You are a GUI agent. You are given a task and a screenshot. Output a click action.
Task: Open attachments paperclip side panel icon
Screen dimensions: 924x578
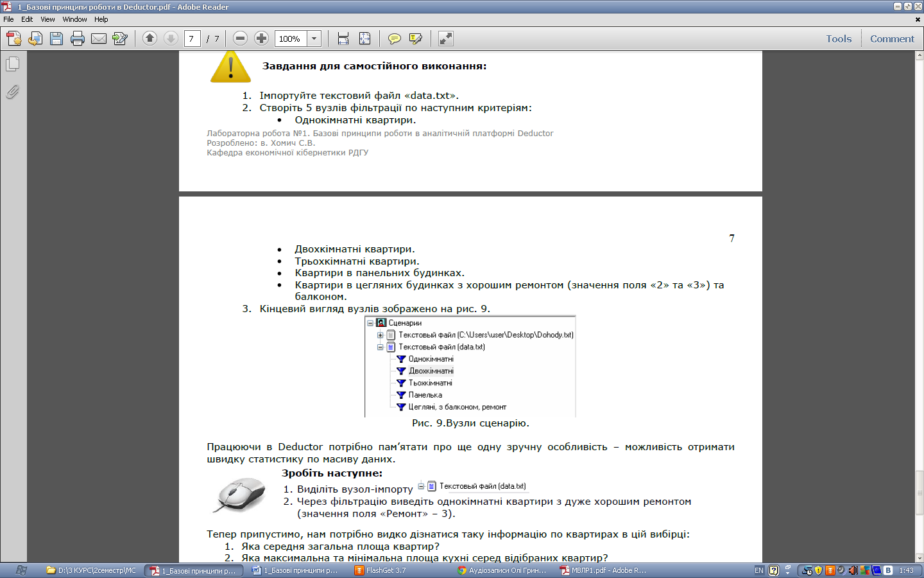13,92
